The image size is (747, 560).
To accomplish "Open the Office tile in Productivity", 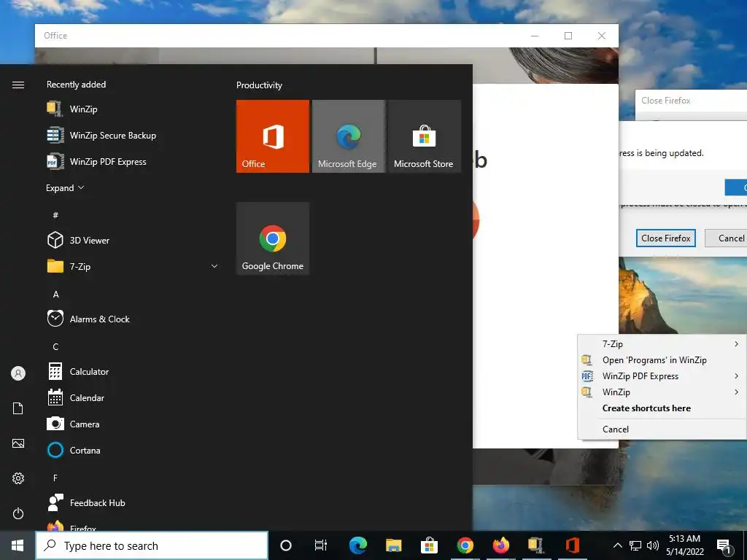I will (273, 136).
